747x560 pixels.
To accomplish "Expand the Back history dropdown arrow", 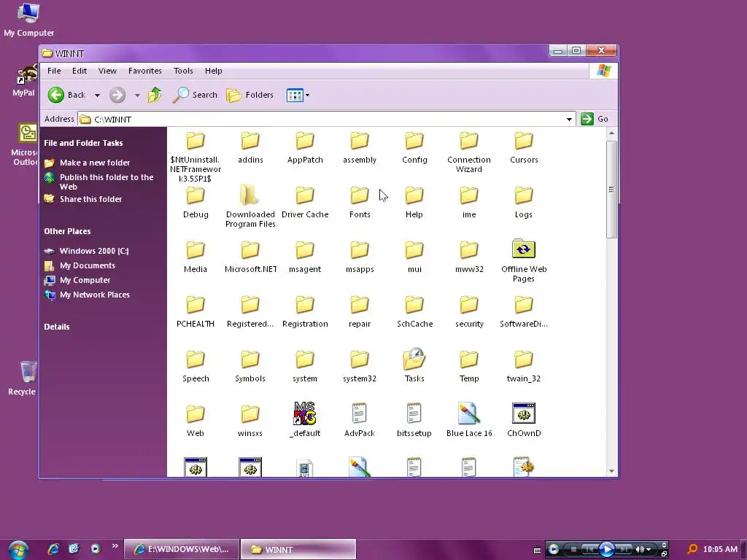I will (97, 96).
